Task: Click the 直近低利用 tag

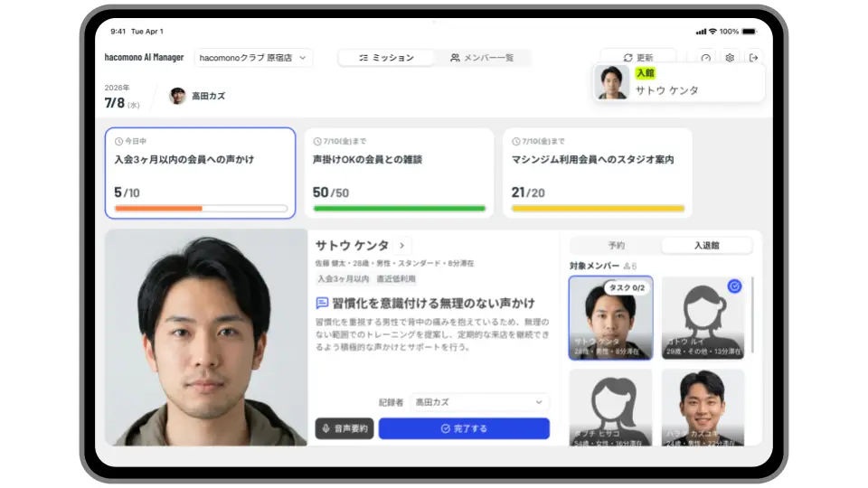Action: pos(396,279)
